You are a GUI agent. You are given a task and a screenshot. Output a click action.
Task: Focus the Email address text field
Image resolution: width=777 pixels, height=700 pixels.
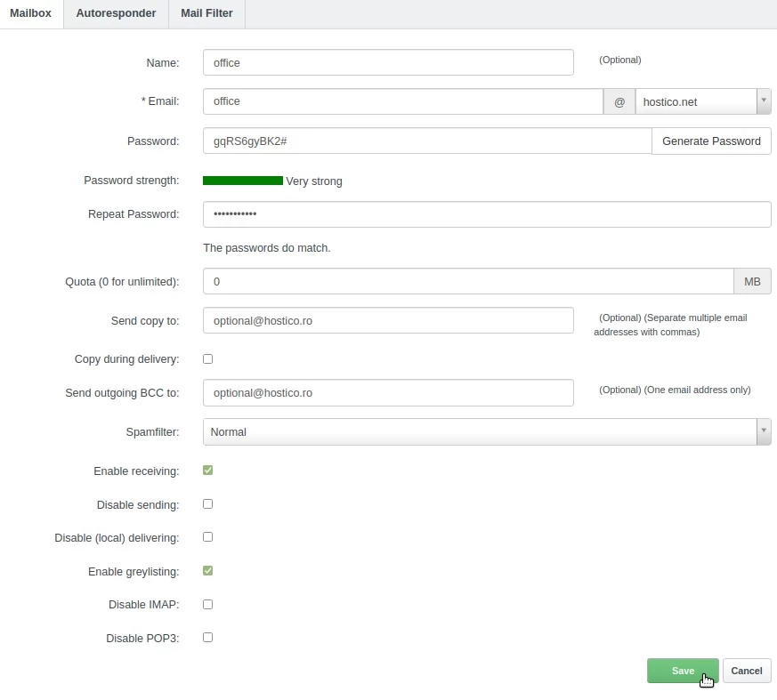pyautogui.click(x=402, y=101)
